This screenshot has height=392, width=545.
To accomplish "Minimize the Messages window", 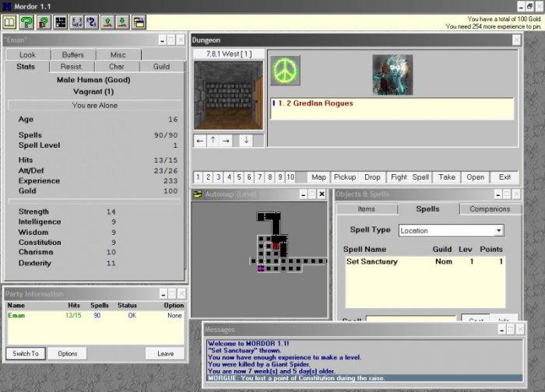I will pos(501,330).
